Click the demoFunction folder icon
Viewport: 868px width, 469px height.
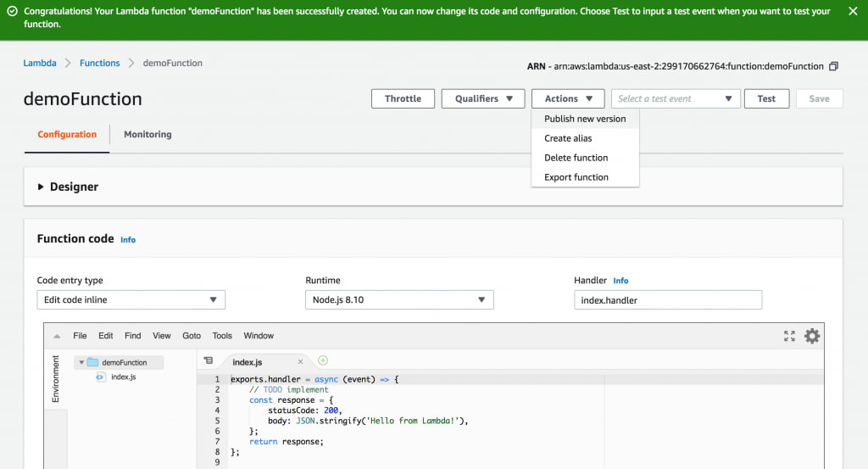(92, 362)
